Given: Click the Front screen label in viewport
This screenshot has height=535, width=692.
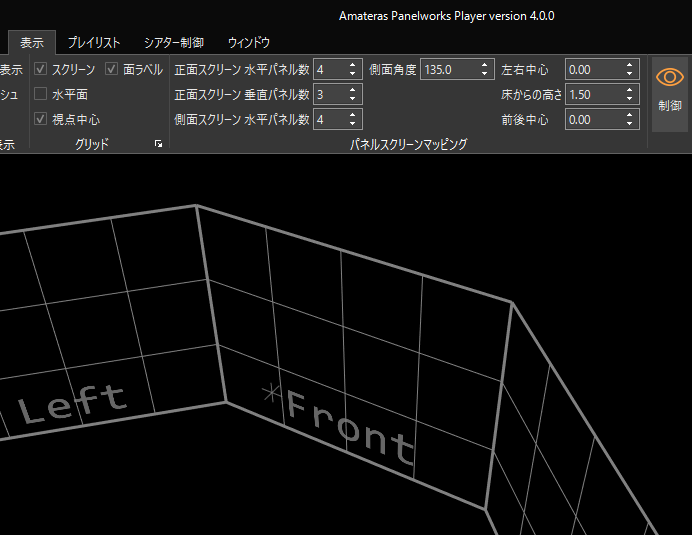Looking at the screenshot, I should (349, 430).
